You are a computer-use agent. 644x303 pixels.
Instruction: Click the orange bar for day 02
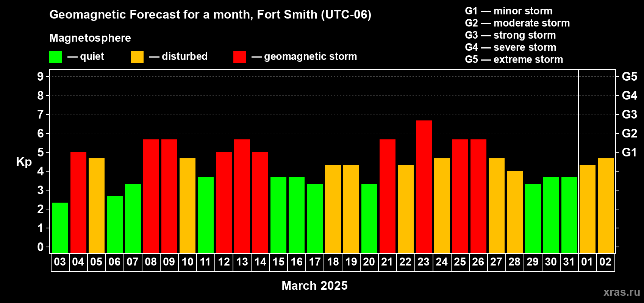pos(606,206)
